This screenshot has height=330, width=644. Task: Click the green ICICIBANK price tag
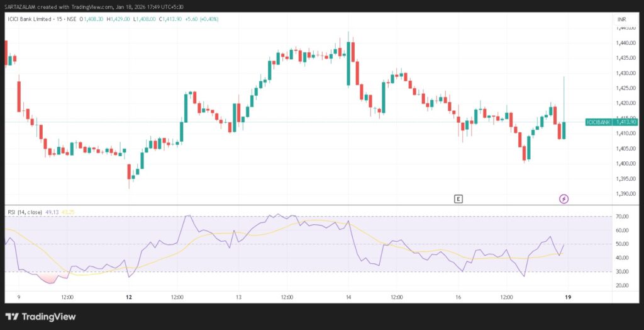click(x=611, y=122)
